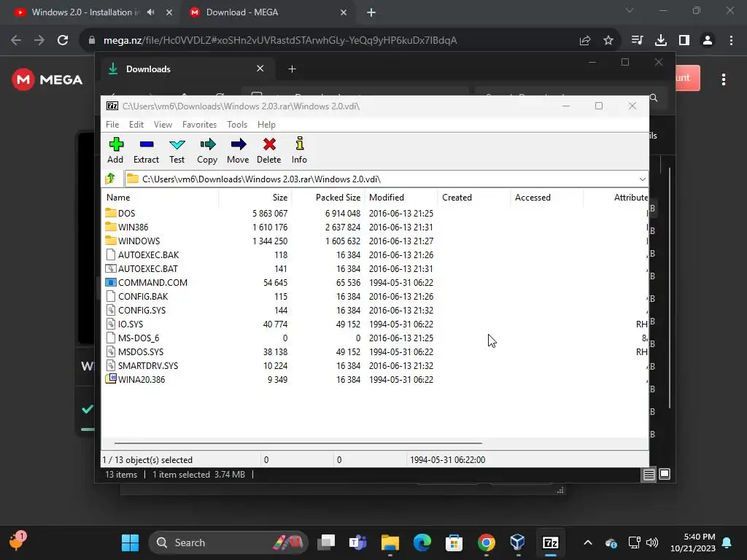Open the Info toolbar icon

(x=299, y=150)
